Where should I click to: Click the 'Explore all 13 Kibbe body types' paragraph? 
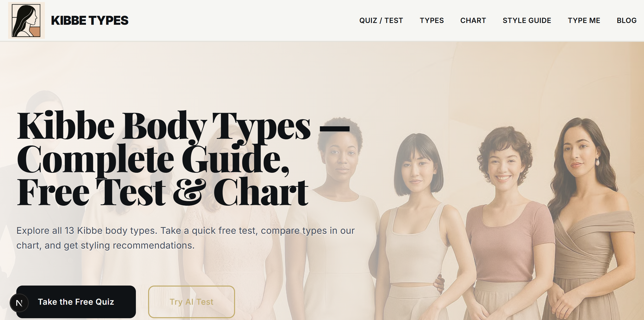click(186, 238)
